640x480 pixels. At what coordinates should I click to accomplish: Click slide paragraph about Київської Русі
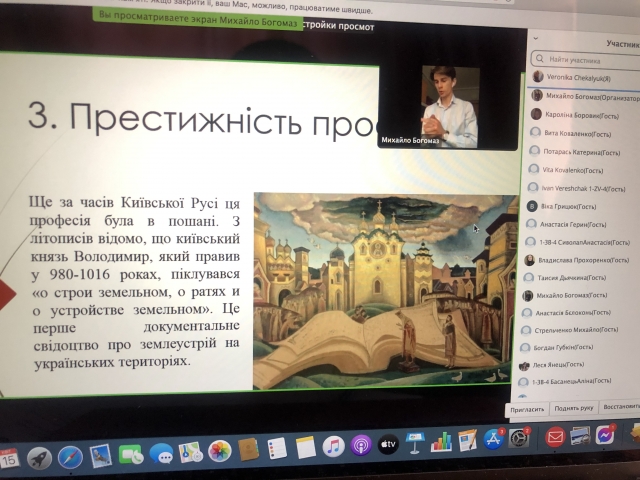point(135,282)
